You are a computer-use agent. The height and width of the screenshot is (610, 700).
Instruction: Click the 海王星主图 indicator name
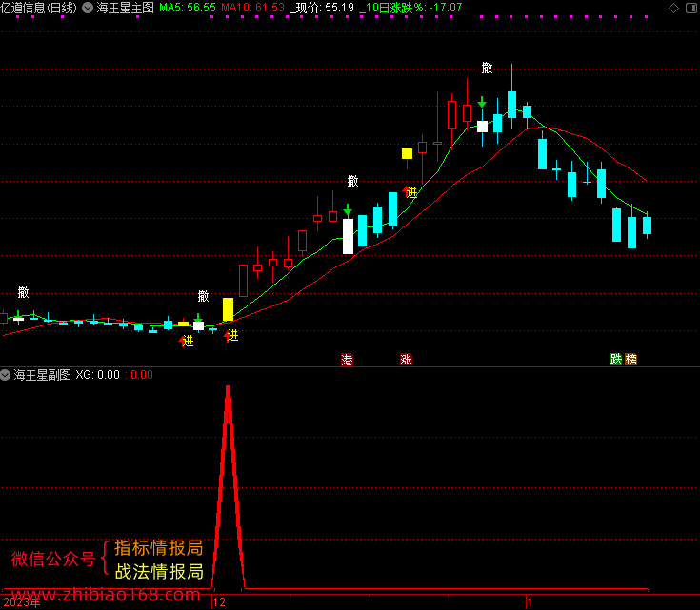click(125, 8)
